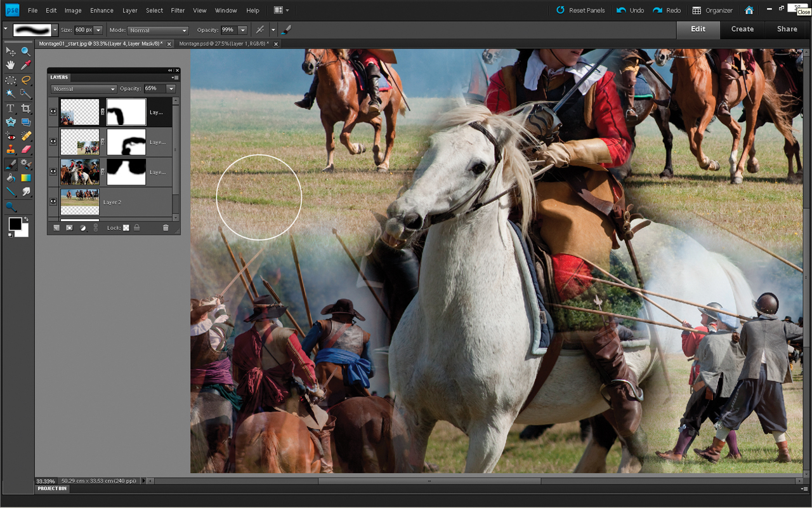This screenshot has width=812, height=508.
Task: Pick the Eyedropper tool
Action: (26, 65)
